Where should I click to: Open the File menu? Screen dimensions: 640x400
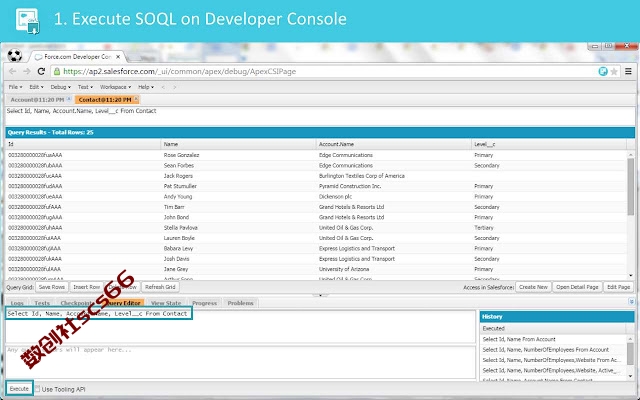(16, 87)
